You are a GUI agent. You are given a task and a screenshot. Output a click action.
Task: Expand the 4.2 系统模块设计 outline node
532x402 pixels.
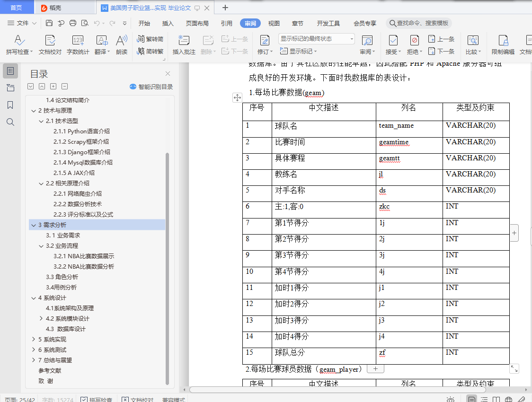click(x=41, y=319)
